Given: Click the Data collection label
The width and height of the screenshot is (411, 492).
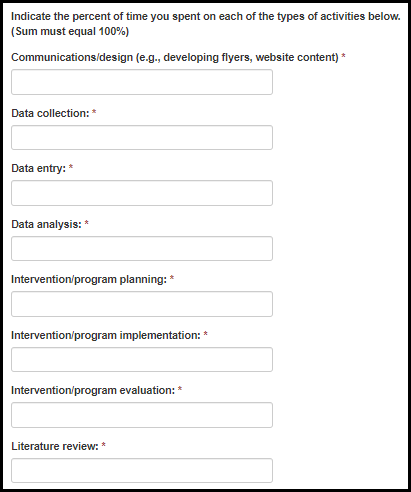Looking at the screenshot, I should 50,113.
